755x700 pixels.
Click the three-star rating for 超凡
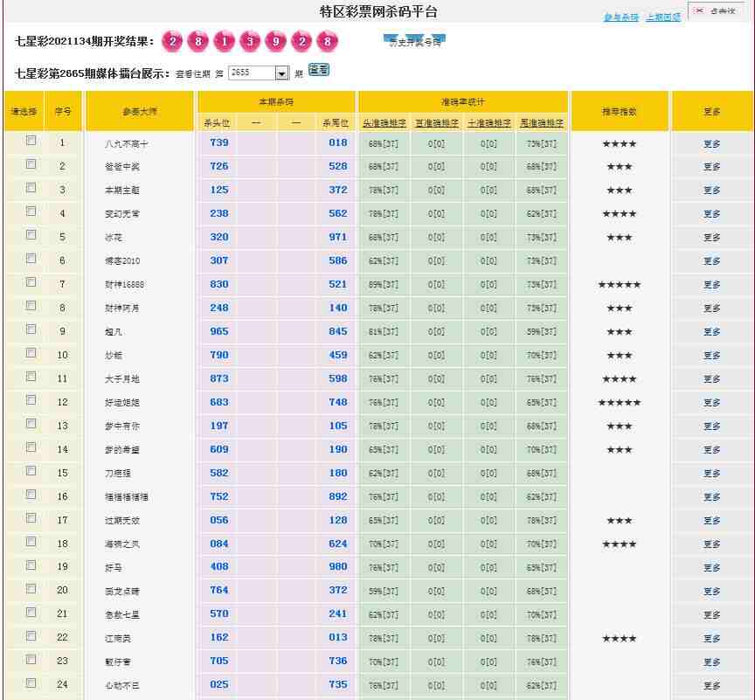[x=619, y=332]
